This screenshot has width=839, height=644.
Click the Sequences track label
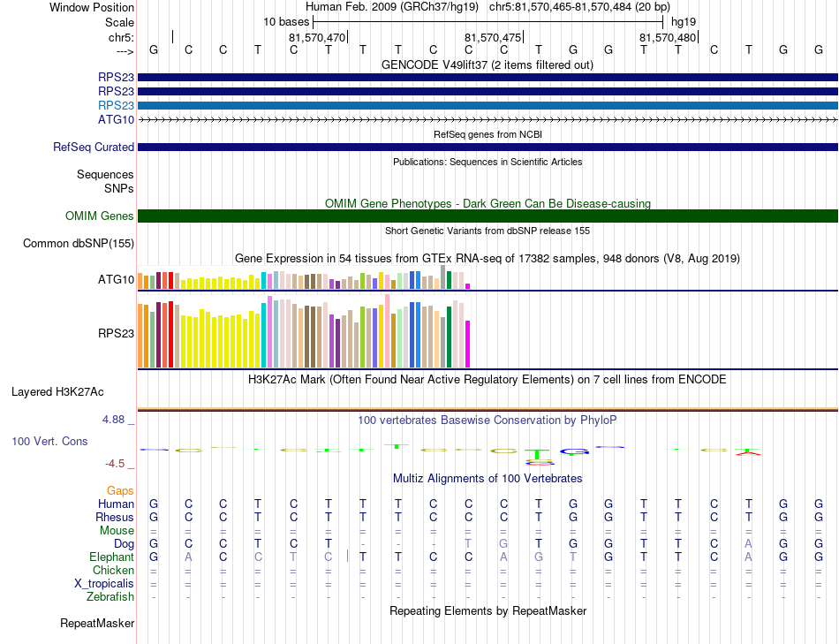(x=105, y=175)
